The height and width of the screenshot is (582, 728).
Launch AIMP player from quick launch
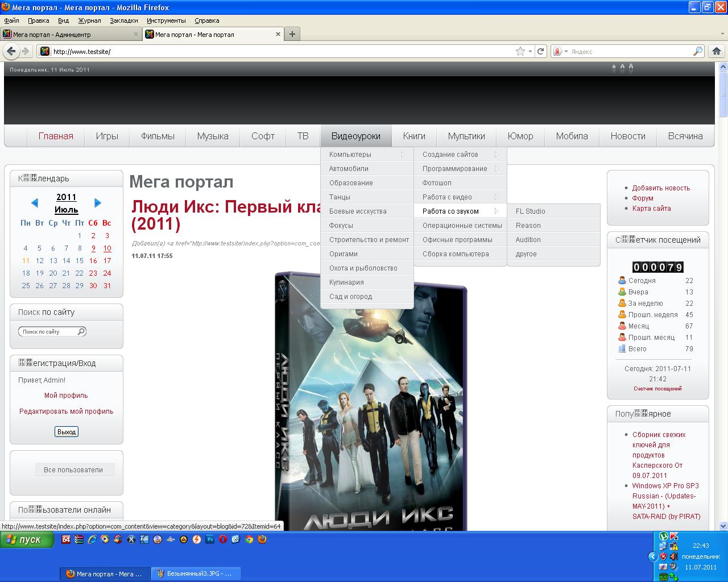click(x=184, y=539)
